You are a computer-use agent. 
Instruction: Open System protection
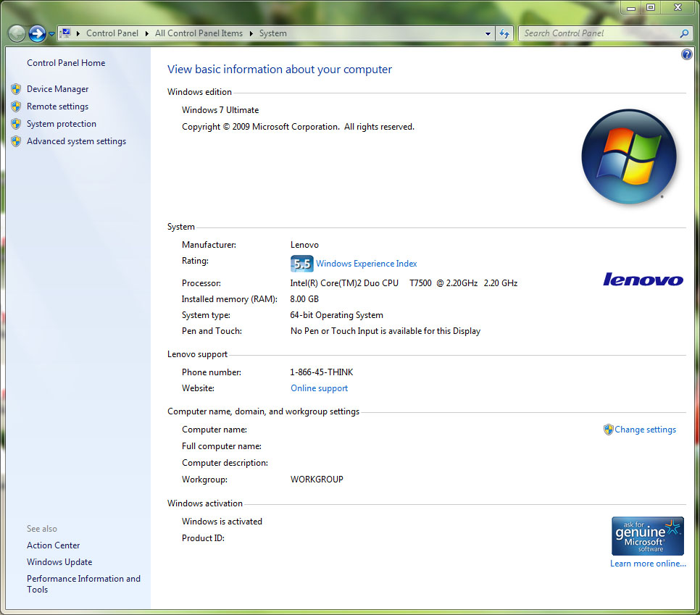(x=62, y=124)
